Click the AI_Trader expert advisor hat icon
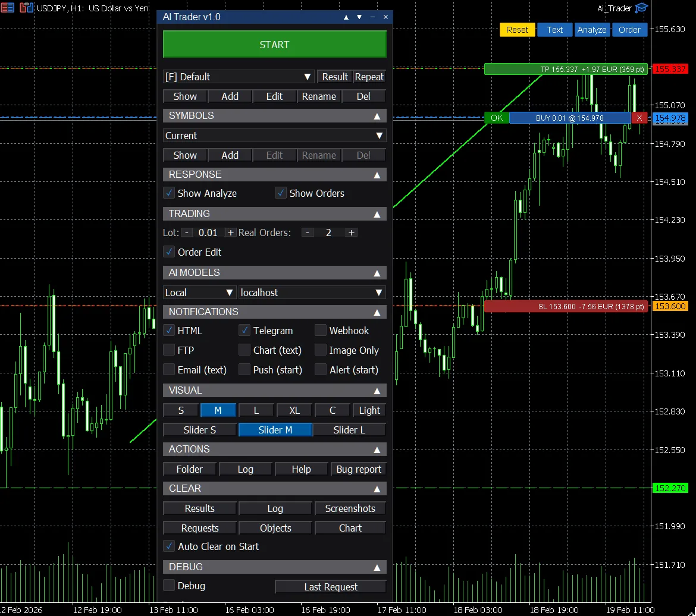 click(x=641, y=8)
